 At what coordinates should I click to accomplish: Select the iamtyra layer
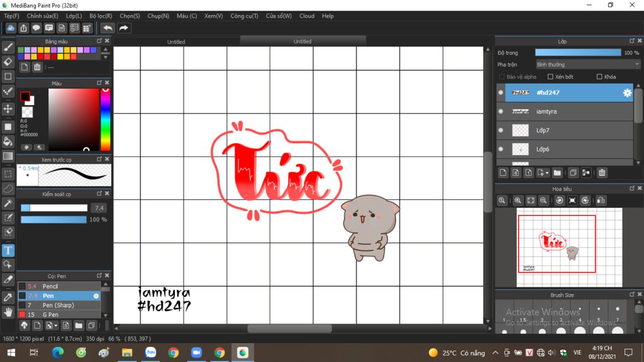(x=565, y=111)
